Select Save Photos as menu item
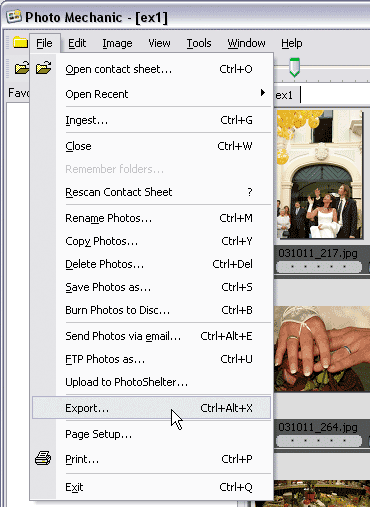The height and width of the screenshot is (507, 370). click(x=152, y=287)
